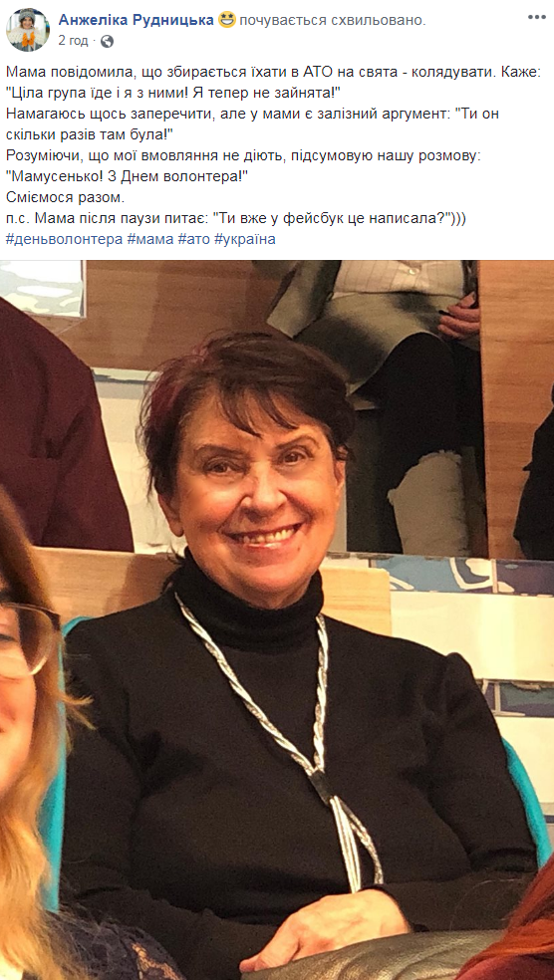Viewport: 554px width, 980px height.
Task: Follow the #ато hashtag
Action: [x=194, y=239]
